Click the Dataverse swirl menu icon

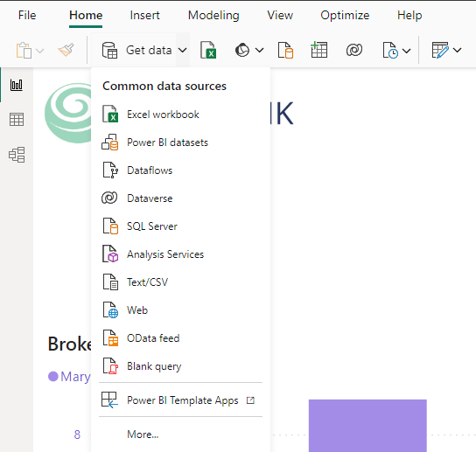pyautogui.click(x=109, y=198)
